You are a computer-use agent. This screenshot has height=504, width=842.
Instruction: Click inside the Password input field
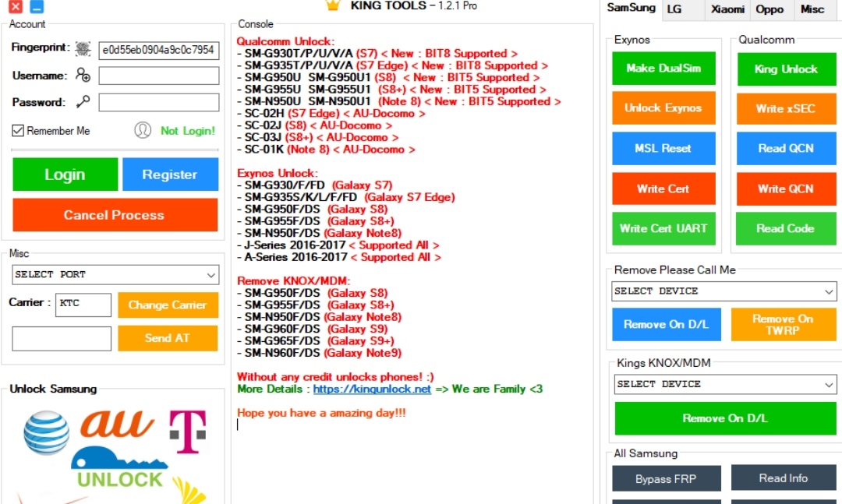coord(158,102)
